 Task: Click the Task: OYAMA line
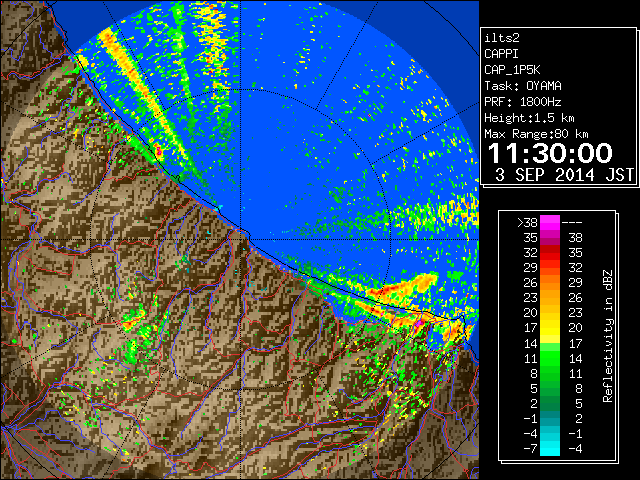[x=523, y=86]
